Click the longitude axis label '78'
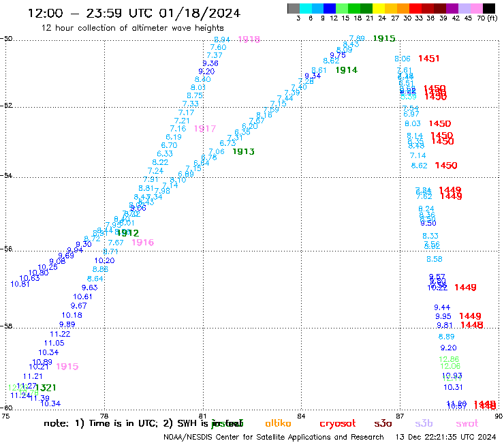Viewport: 504px width, 443px height. (104, 416)
